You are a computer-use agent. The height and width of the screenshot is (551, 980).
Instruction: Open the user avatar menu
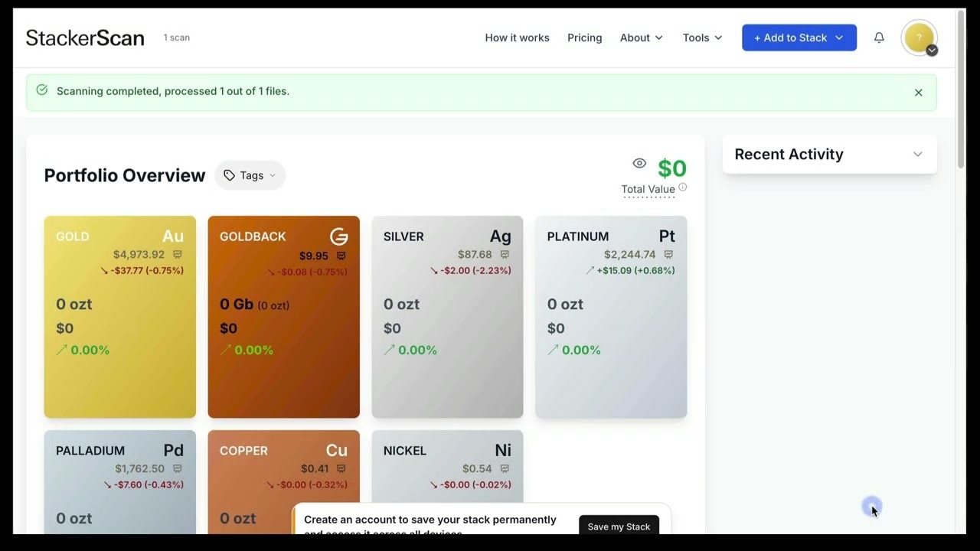pyautogui.click(x=919, y=37)
